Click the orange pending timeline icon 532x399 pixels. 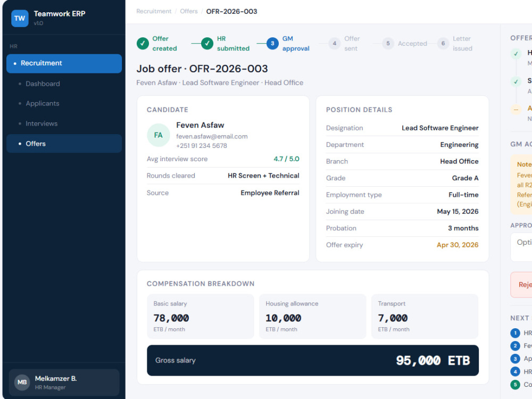pyautogui.click(x=516, y=110)
